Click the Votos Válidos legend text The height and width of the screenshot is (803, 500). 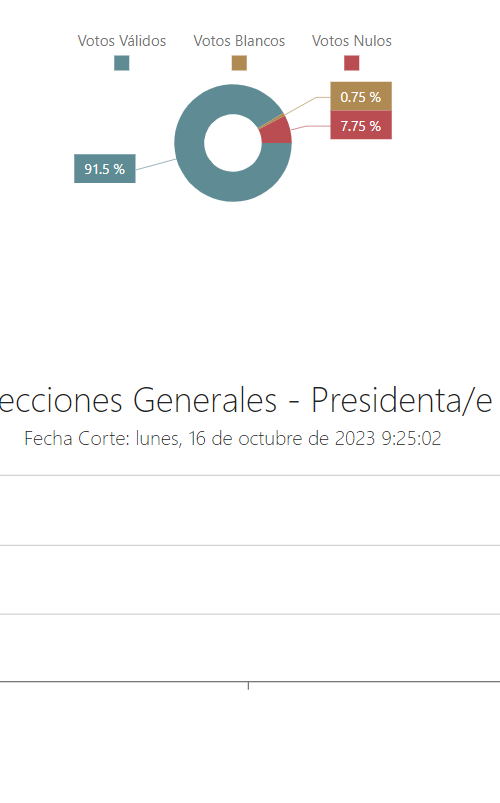click(122, 41)
